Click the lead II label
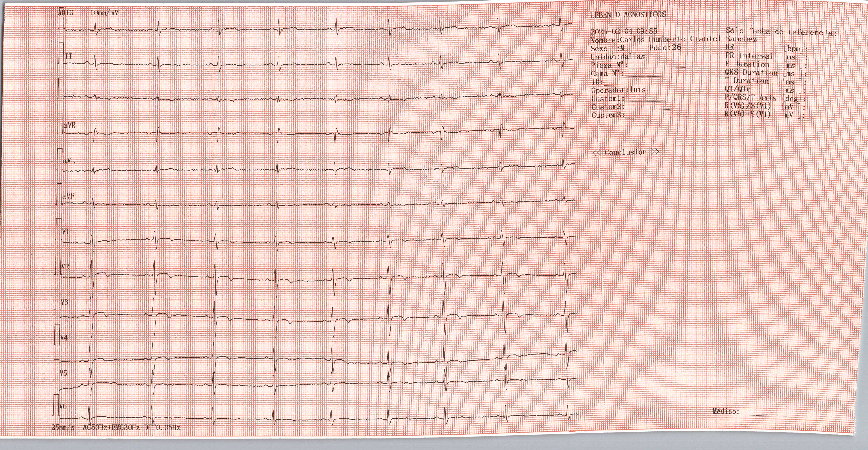 click(68, 56)
